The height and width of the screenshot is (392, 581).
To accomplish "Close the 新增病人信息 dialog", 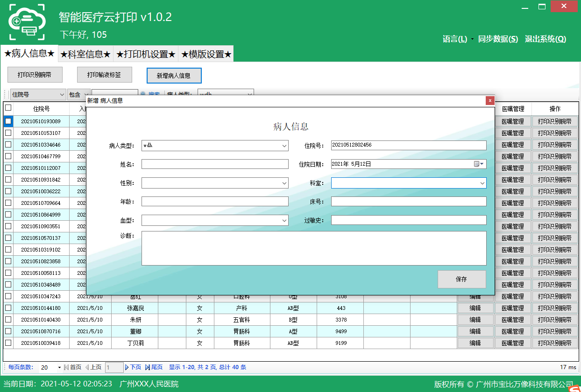I will [x=489, y=100].
